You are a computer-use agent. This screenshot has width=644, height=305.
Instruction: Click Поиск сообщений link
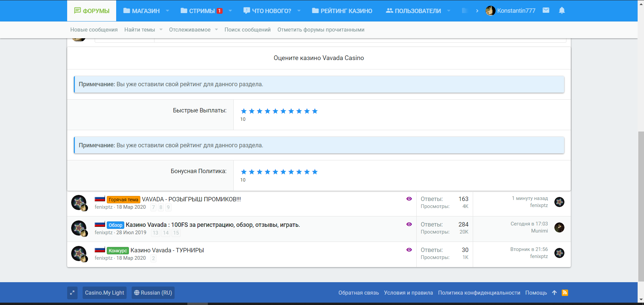(247, 30)
